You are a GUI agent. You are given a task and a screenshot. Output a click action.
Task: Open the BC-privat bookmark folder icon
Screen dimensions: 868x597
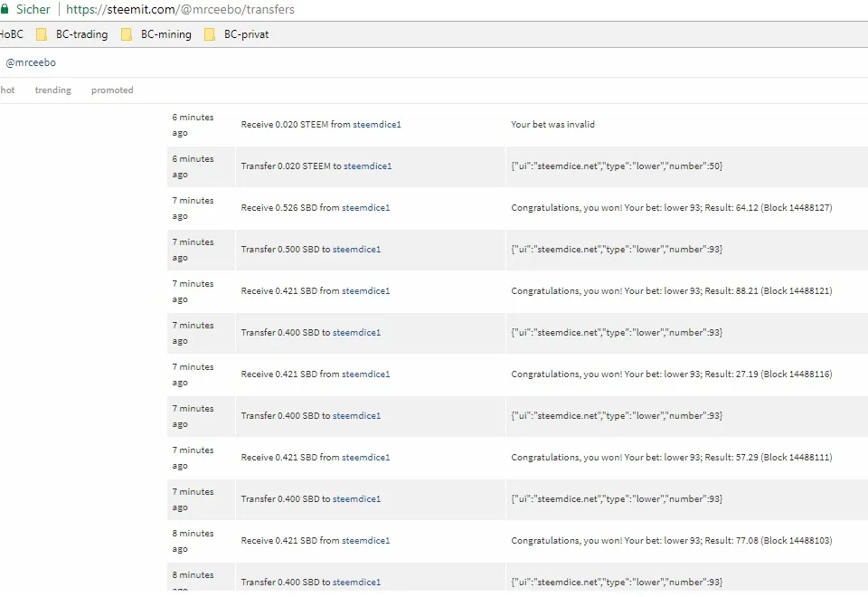(x=210, y=35)
